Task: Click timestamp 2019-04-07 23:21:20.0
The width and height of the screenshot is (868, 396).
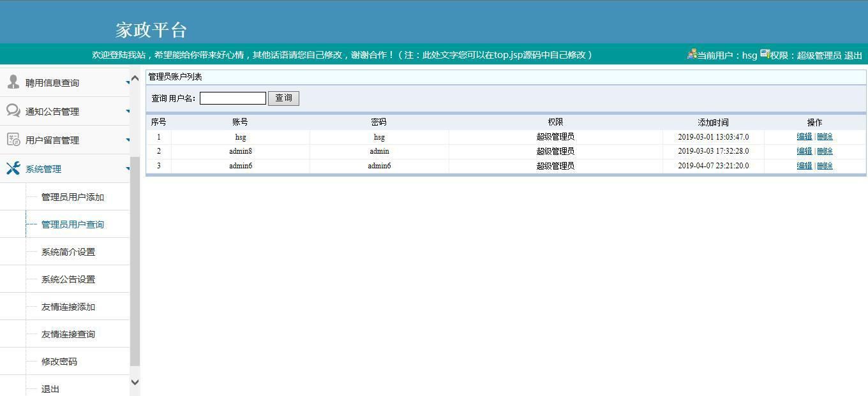Action: [x=713, y=166]
